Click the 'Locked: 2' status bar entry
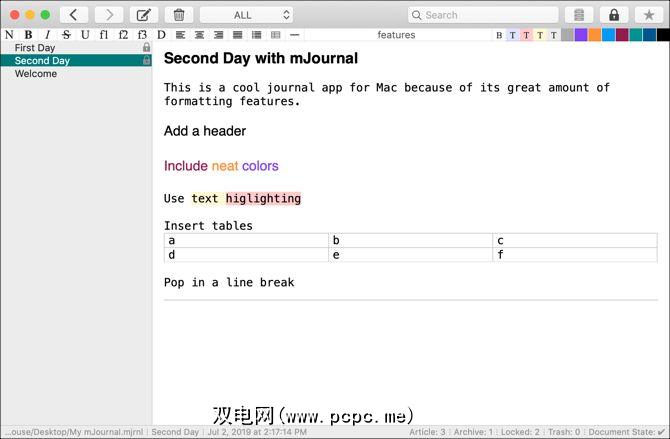This screenshot has width=670, height=439. click(x=520, y=432)
